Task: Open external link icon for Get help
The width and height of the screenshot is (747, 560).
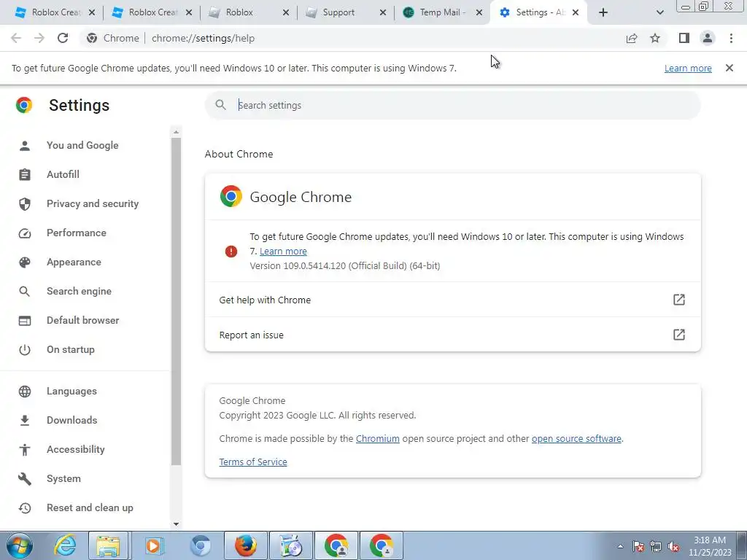Action: click(679, 300)
